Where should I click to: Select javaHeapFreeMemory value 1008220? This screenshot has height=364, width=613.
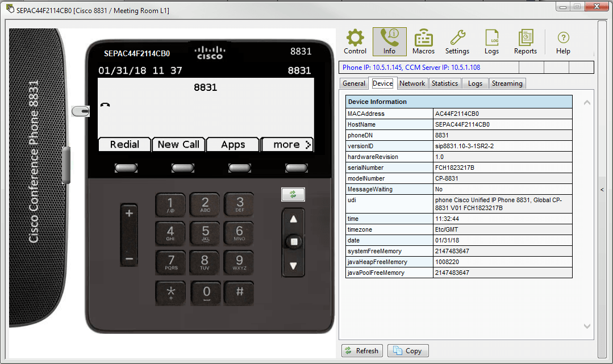pyautogui.click(x=447, y=262)
